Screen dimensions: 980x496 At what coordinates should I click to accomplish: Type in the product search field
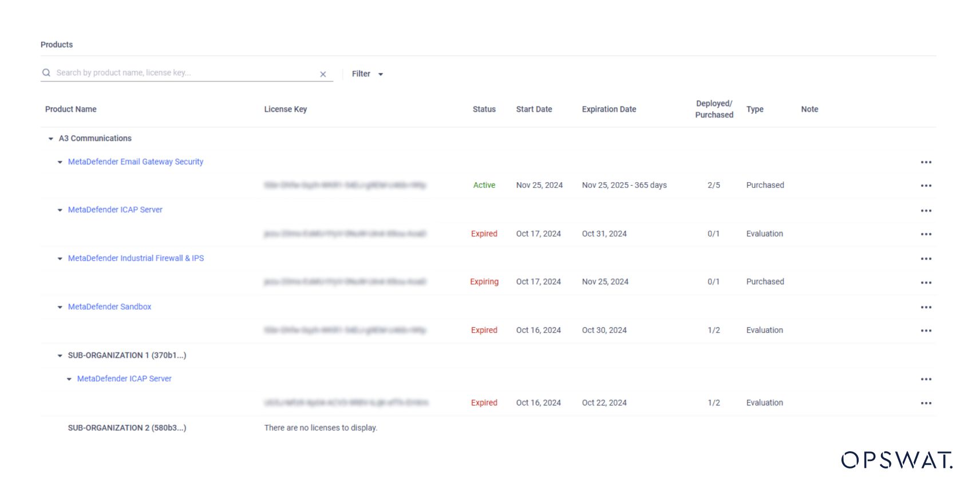(183, 73)
